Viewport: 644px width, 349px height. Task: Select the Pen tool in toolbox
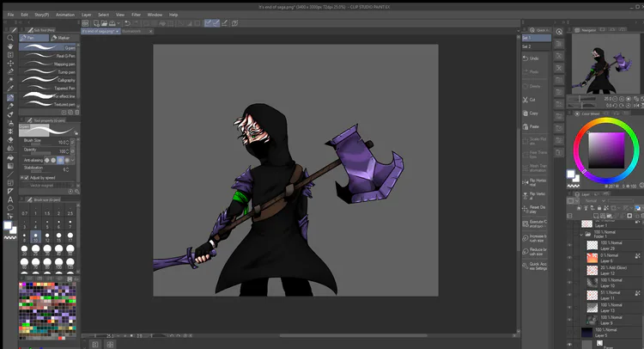tap(10, 97)
